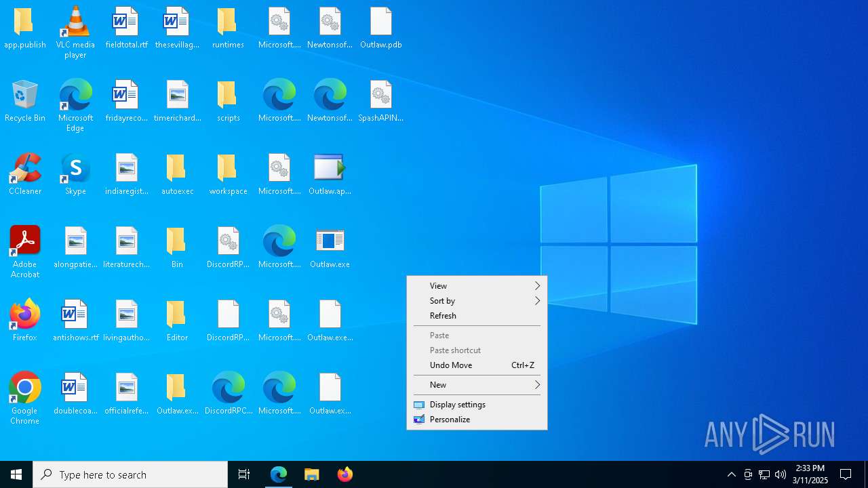Select the Bin folder icon
This screenshot has width=868, height=488.
177,247
